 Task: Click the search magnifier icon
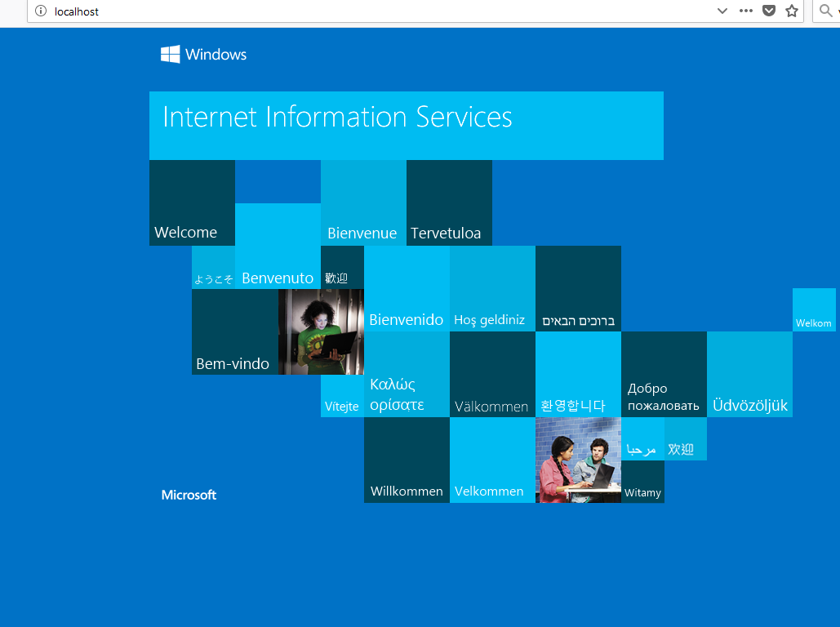click(825, 10)
